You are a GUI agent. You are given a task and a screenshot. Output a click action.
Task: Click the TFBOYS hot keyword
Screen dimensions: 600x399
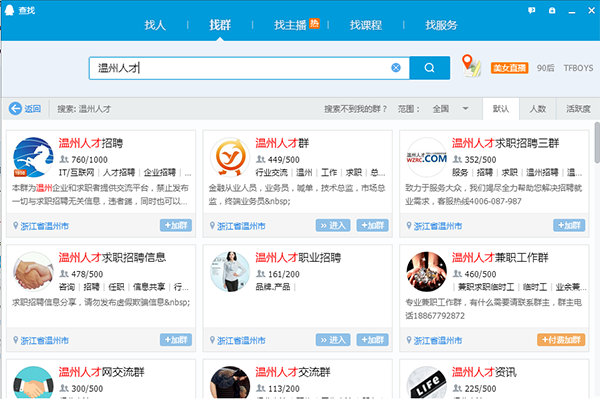tap(578, 68)
